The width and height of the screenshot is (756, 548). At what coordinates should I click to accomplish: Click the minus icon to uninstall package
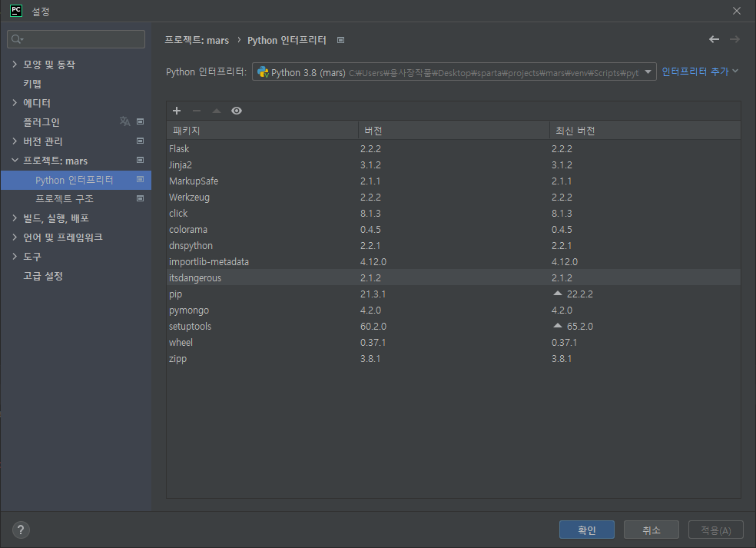[x=197, y=111]
